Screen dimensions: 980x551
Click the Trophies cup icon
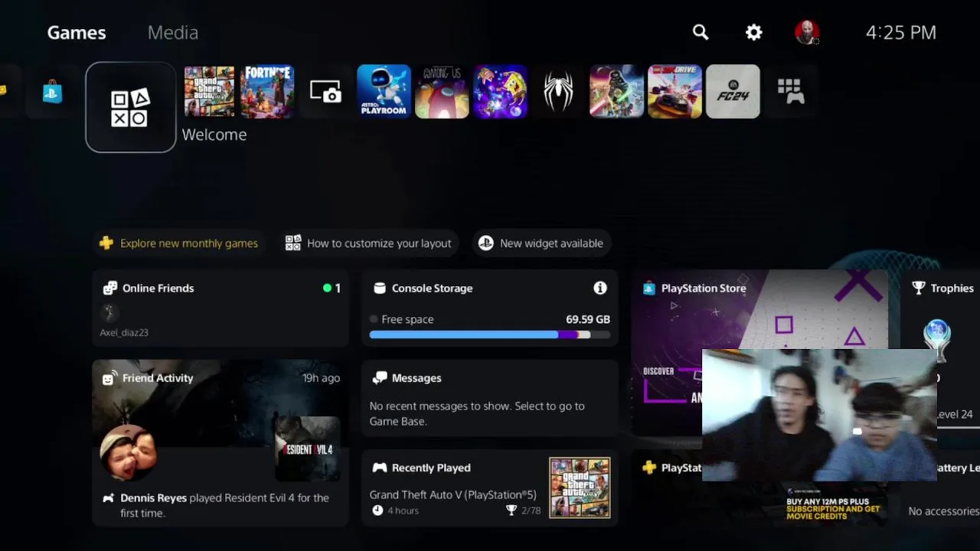click(919, 288)
